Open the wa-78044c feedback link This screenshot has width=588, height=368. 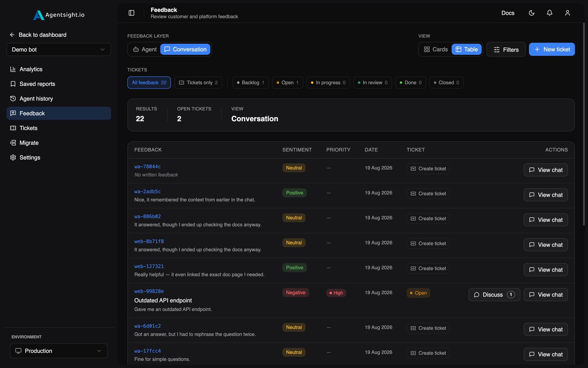click(x=147, y=166)
